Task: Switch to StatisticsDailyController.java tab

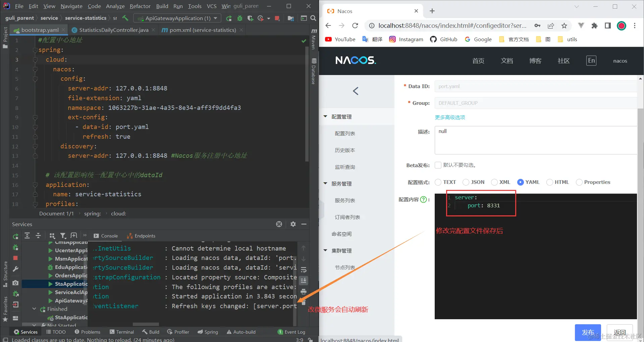Action: click(x=114, y=30)
